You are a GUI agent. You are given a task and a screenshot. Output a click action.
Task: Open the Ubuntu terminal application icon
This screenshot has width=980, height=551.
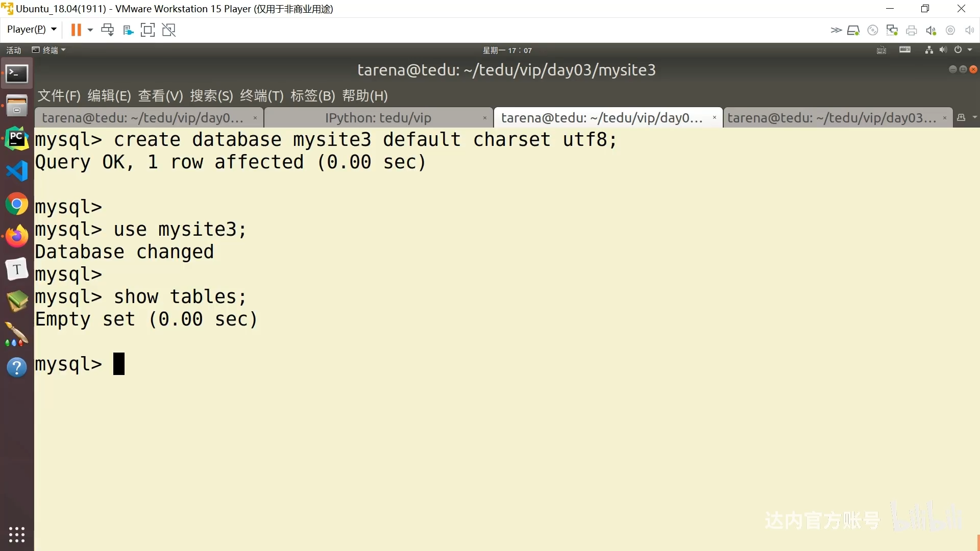click(x=17, y=72)
